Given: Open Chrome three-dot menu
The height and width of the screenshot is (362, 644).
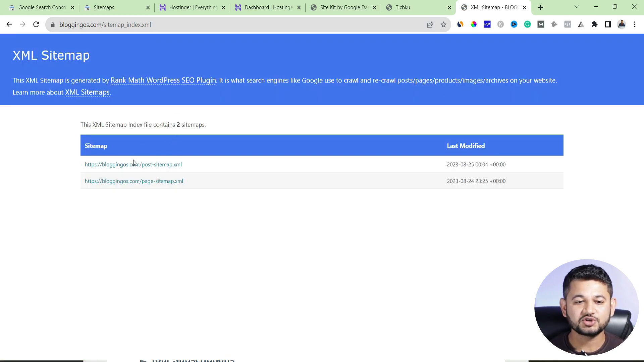Looking at the screenshot, I should click(x=635, y=24).
